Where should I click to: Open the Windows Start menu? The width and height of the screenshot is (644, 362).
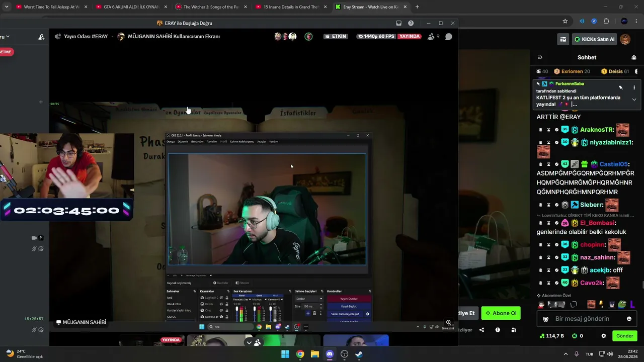click(285, 354)
